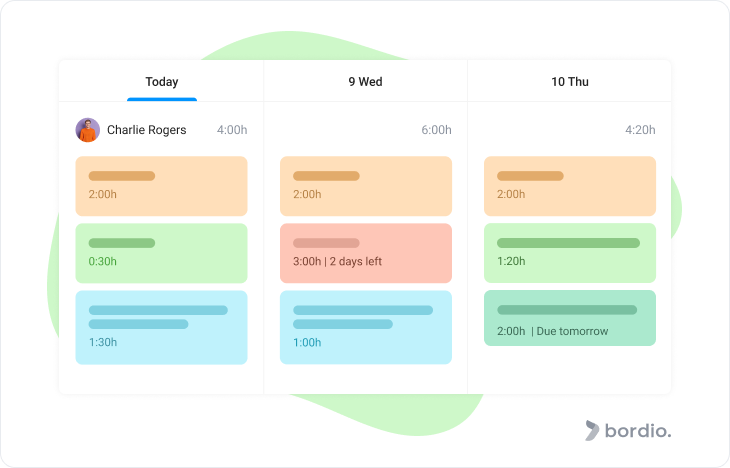
Task: Open the green 0:30h task card
Action: (161, 253)
